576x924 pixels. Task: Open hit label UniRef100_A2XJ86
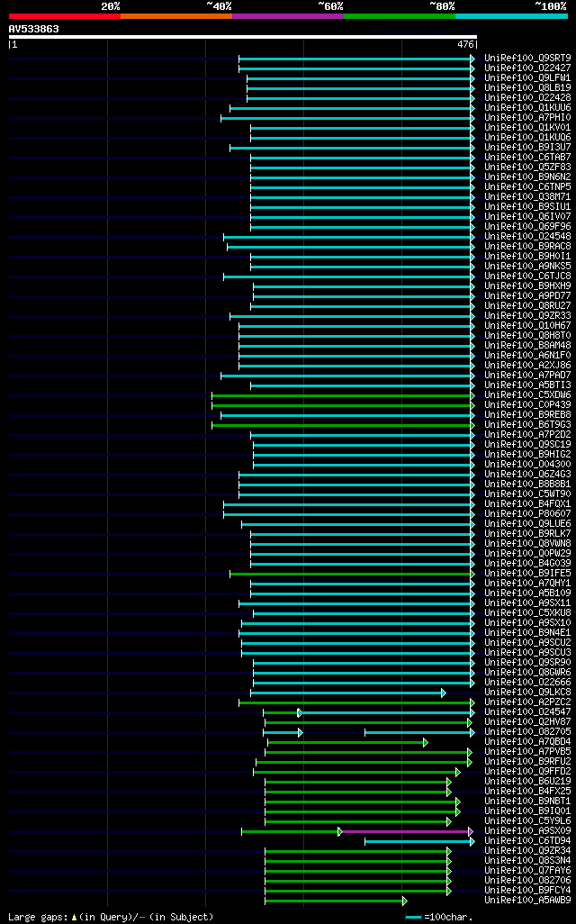[527, 366]
